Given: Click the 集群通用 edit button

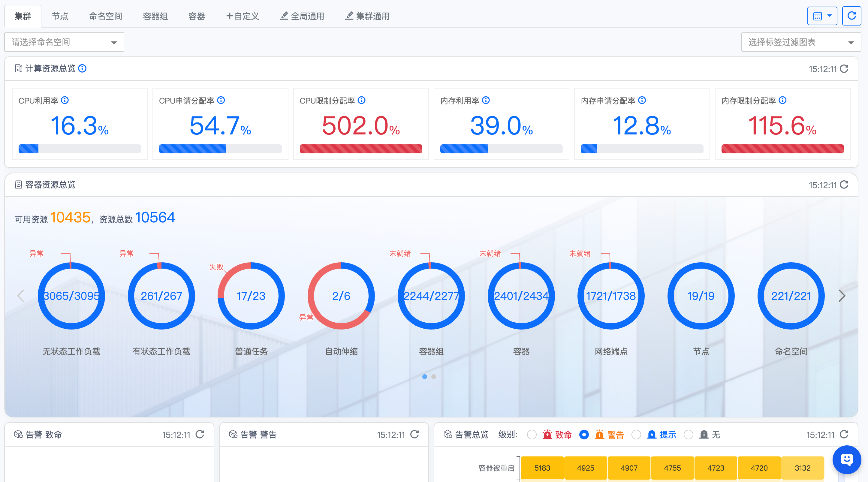Looking at the screenshot, I should [367, 16].
